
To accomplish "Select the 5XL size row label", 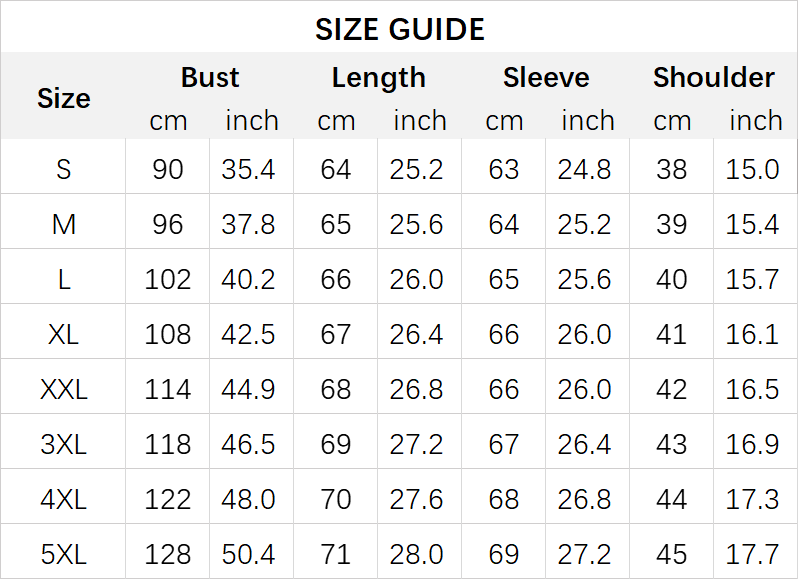I will [x=63, y=554].
